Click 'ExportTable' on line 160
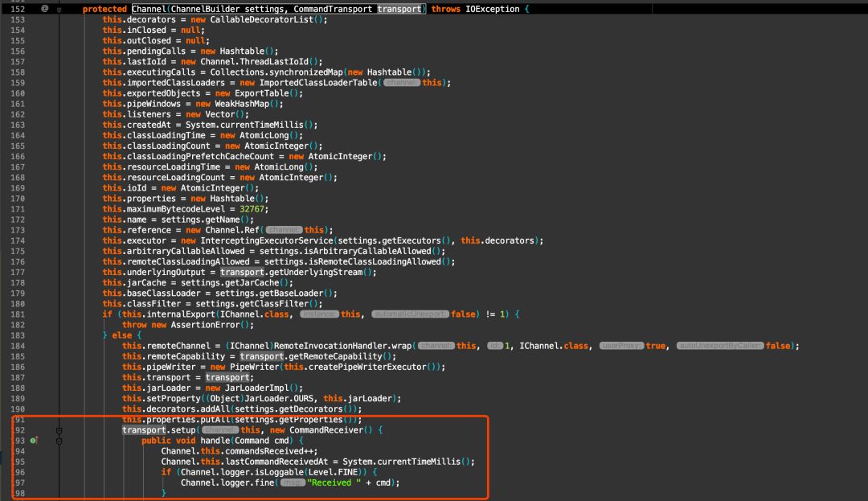This screenshot has height=501, width=868. tap(262, 93)
